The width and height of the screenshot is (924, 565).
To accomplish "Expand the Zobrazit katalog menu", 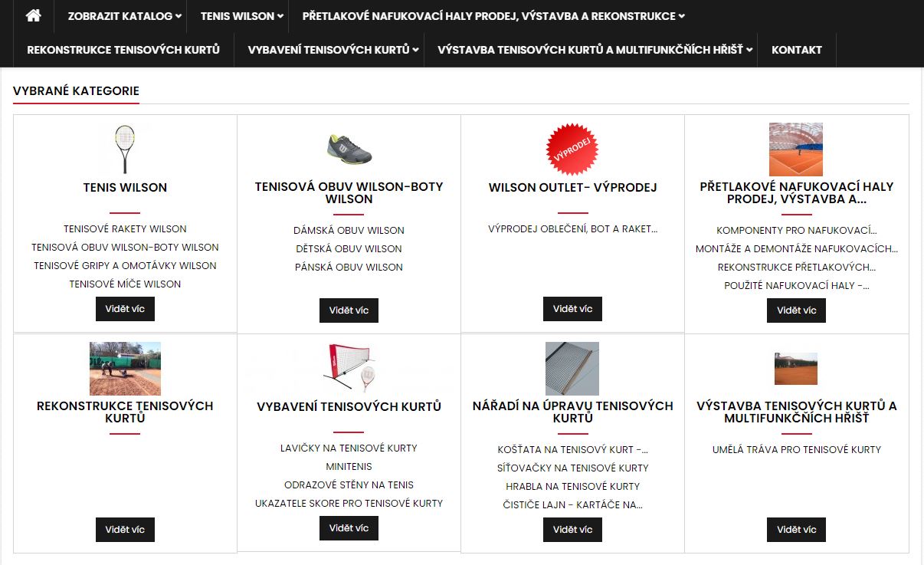I will [124, 16].
